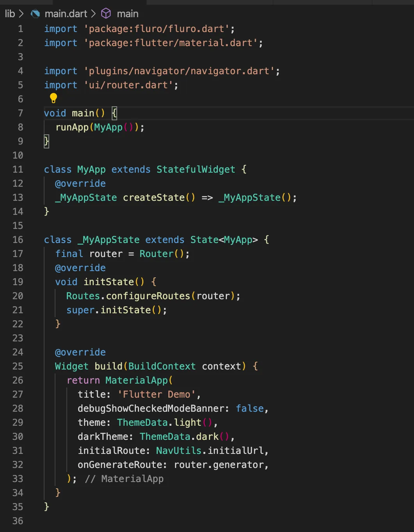Click the ThemeData.dark darkTheme value
The height and width of the screenshot is (532, 414).
(179, 437)
